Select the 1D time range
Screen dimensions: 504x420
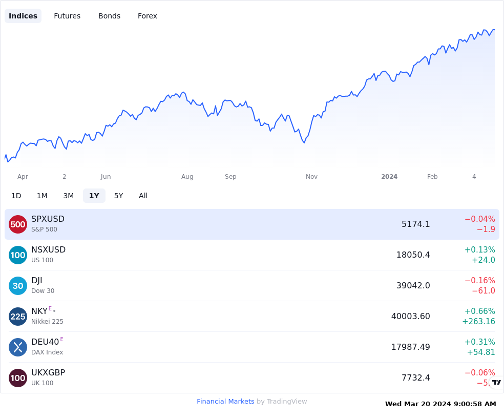point(16,196)
